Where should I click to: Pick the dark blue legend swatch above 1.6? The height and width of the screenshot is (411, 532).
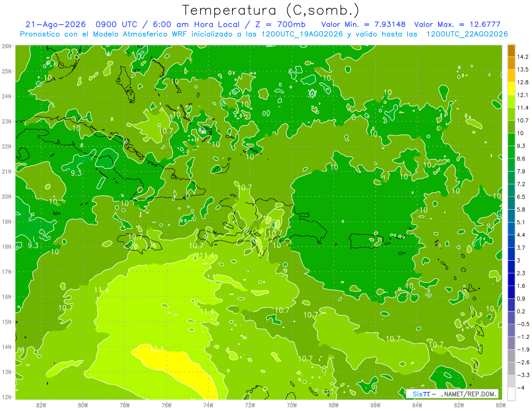point(511,280)
